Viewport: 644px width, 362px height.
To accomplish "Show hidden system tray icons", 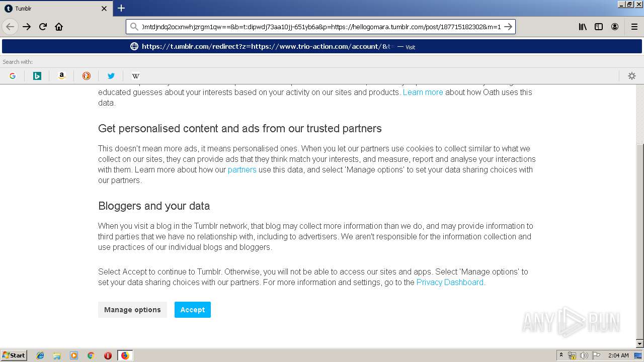I will (x=561, y=355).
